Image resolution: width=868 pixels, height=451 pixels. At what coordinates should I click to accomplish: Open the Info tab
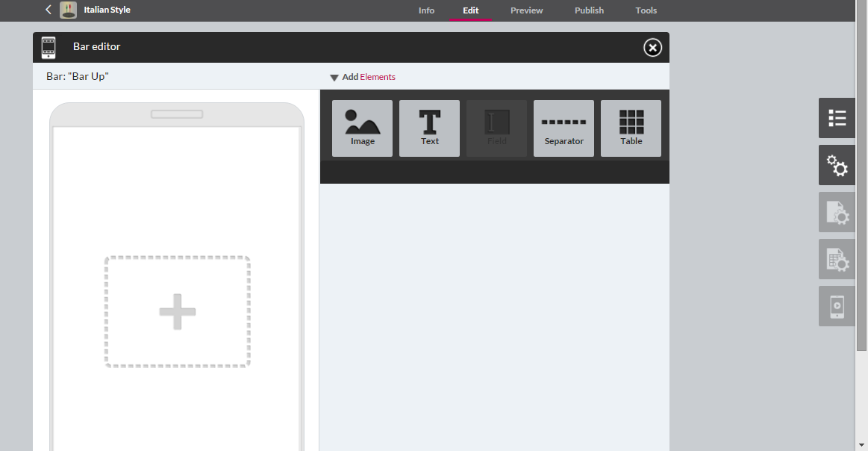[x=426, y=10]
